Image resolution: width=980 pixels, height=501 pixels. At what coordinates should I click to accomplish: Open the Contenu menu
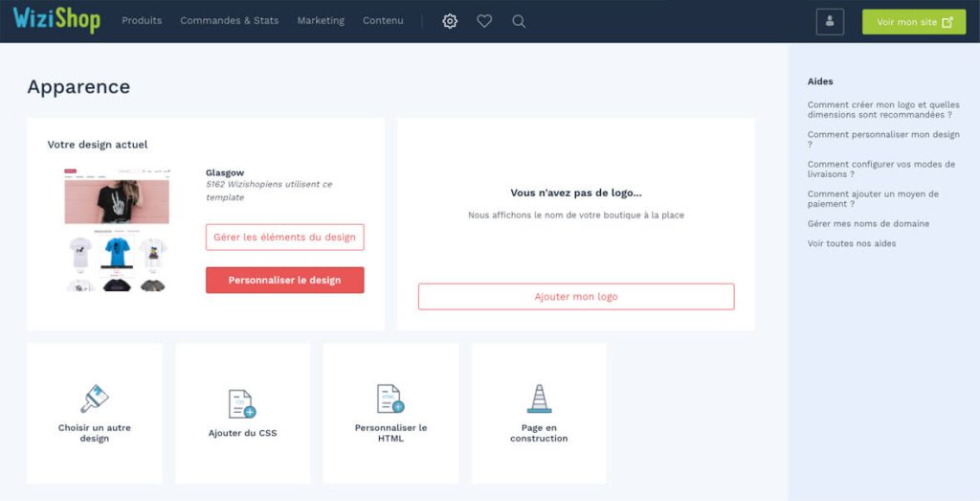coord(383,21)
